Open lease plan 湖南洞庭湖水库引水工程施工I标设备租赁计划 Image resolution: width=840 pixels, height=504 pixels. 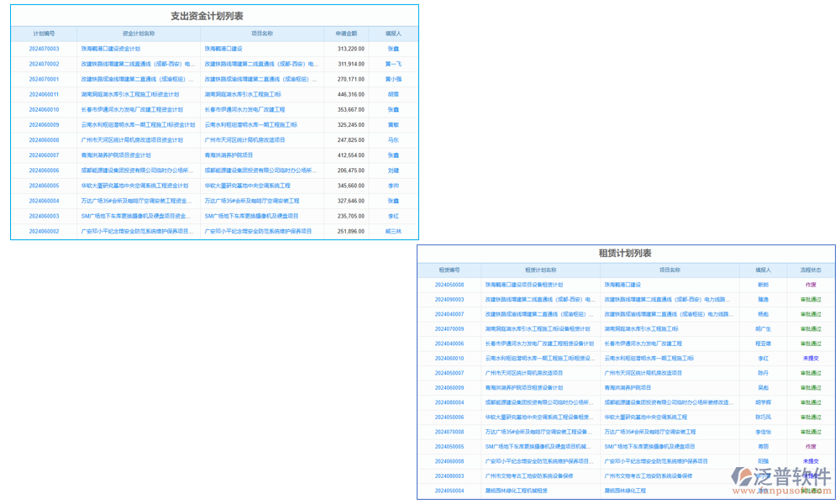tap(538, 329)
